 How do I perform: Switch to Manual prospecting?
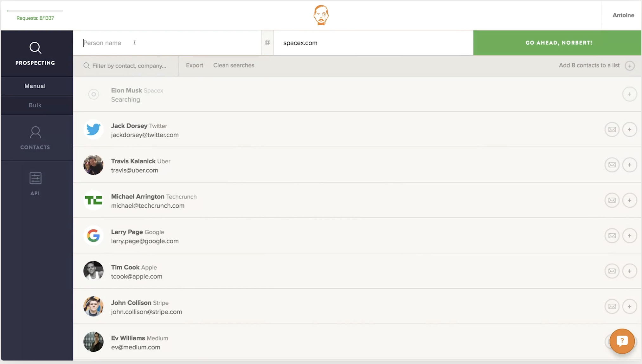pos(35,86)
